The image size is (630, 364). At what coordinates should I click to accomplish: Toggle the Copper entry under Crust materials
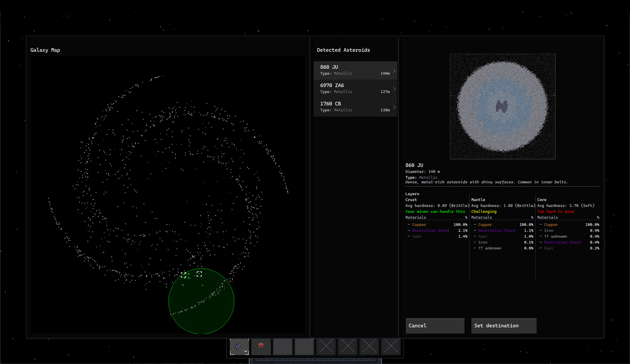pyautogui.click(x=419, y=224)
